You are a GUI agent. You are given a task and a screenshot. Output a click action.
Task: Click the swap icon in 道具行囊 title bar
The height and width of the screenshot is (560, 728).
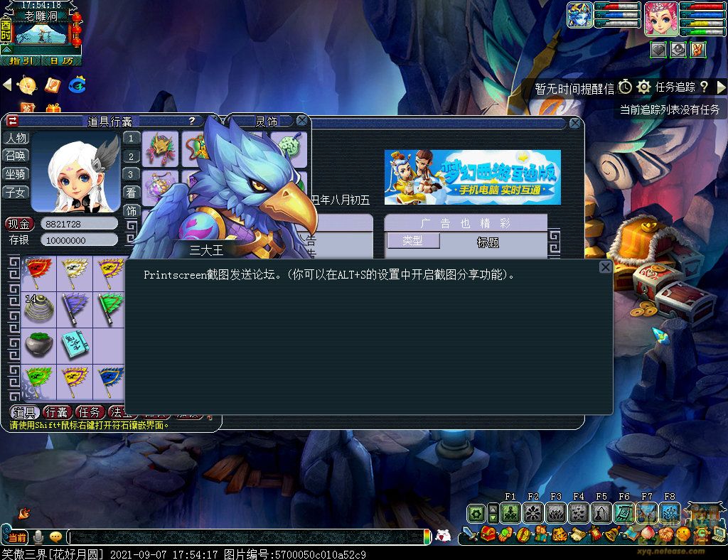[12, 121]
